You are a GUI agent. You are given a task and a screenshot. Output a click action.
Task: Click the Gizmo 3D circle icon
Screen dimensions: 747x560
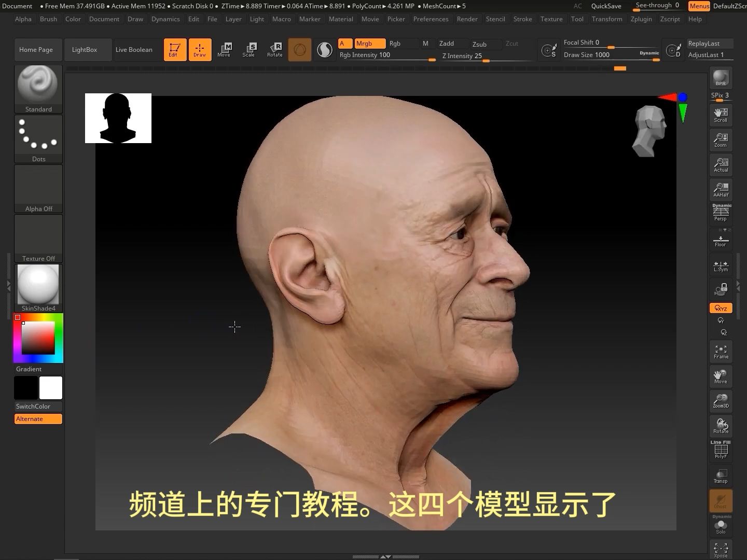(300, 50)
